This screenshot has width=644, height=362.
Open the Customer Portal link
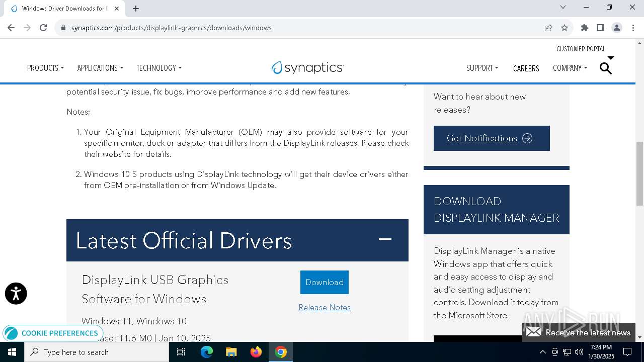(581, 49)
